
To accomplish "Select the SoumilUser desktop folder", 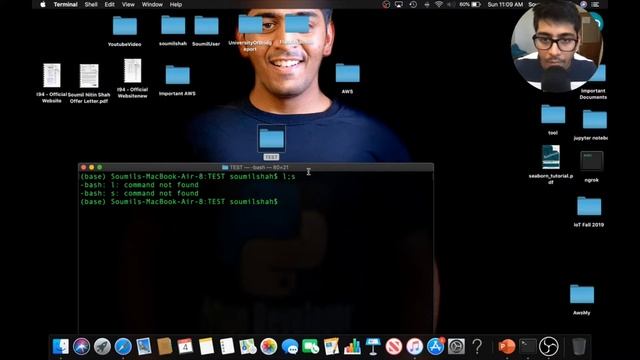I will coord(206,25).
